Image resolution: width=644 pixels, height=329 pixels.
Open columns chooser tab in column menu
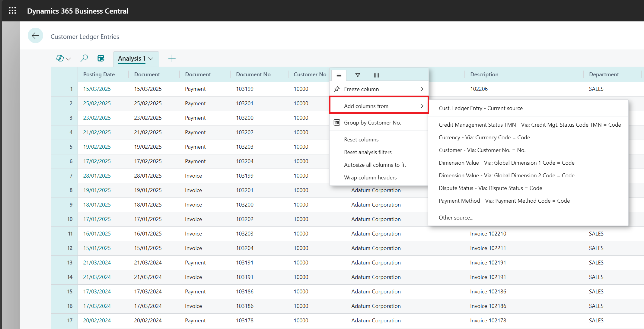click(376, 75)
